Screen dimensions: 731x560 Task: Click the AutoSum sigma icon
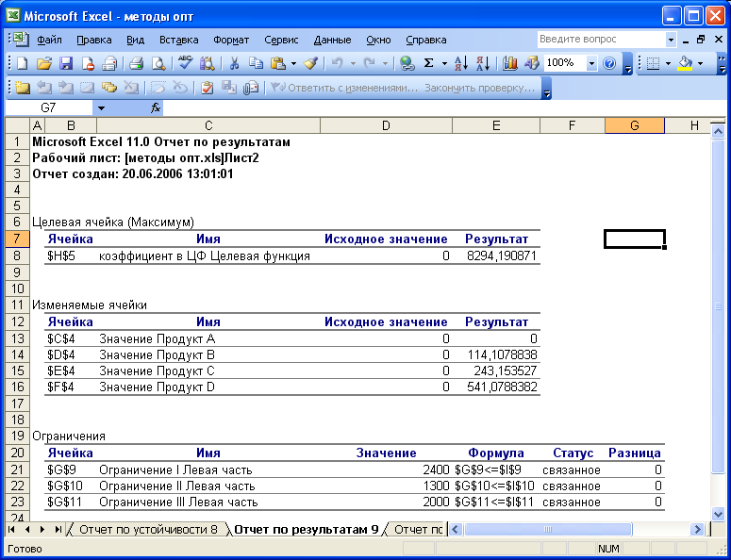point(429,63)
